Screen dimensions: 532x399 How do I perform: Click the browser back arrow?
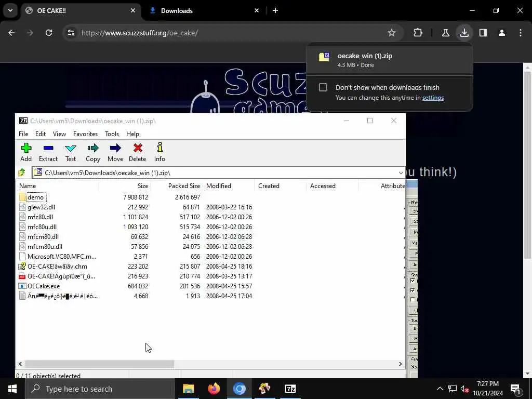click(x=11, y=33)
